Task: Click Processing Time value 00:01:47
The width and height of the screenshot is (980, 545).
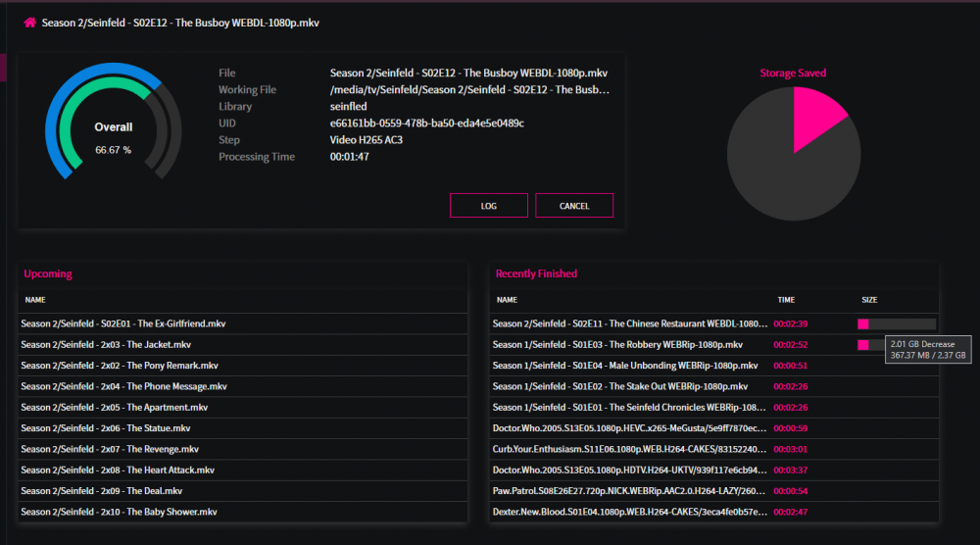Action: click(x=350, y=157)
